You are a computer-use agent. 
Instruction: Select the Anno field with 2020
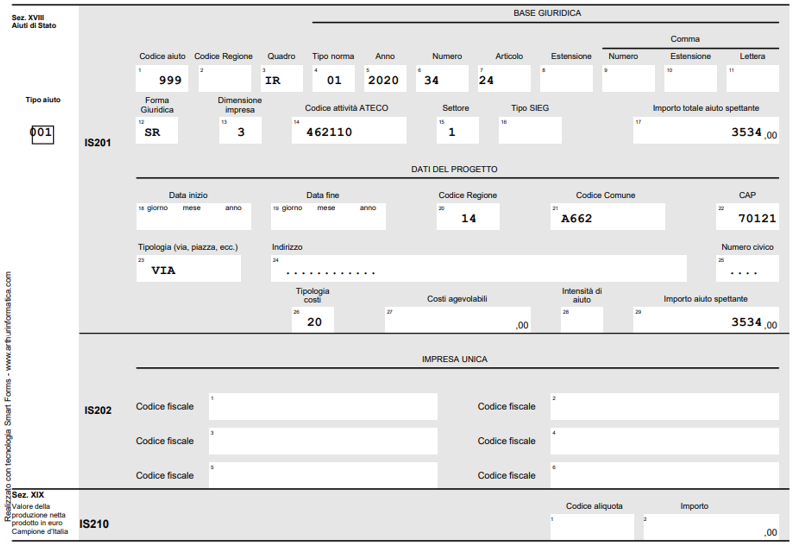pos(385,78)
